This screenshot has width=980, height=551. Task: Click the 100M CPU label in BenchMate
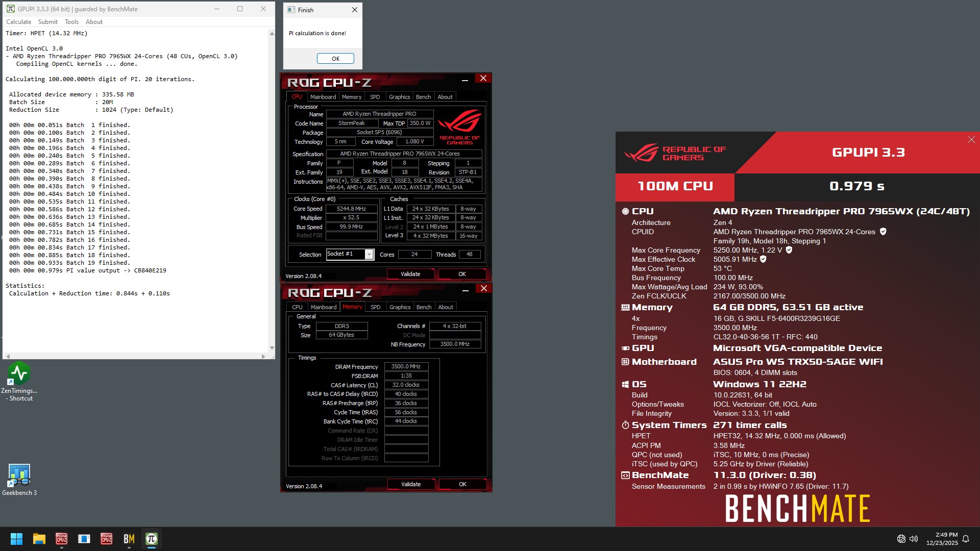point(675,186)
